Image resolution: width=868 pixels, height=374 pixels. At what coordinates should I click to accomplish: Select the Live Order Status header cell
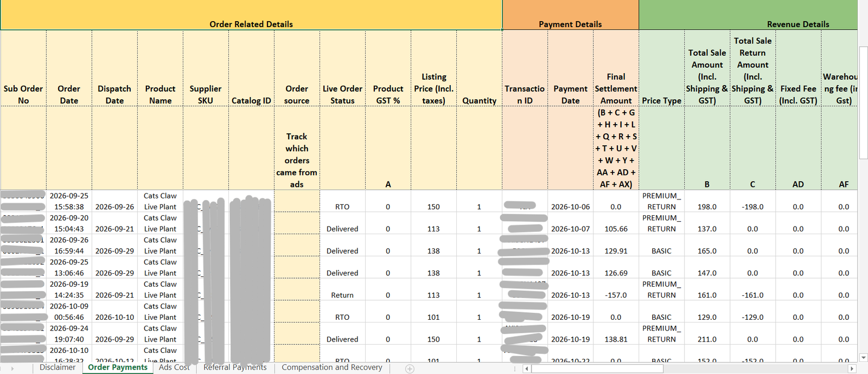point(342,68)
